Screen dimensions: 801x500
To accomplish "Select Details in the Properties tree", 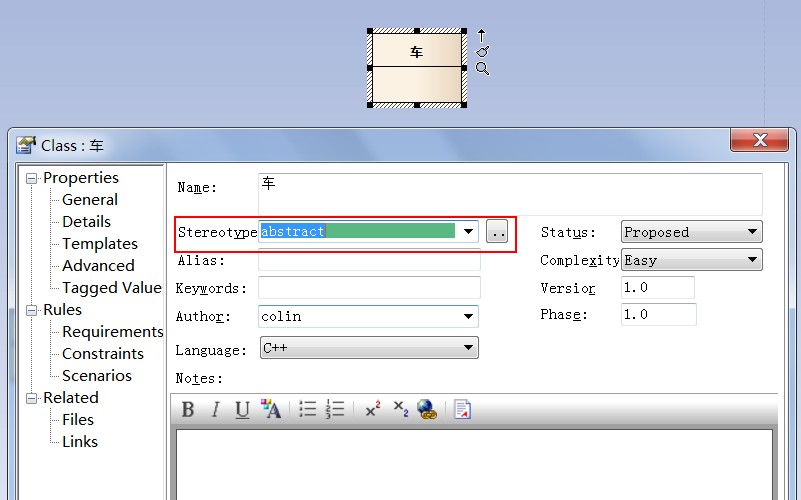I will (x=86, y=222).
